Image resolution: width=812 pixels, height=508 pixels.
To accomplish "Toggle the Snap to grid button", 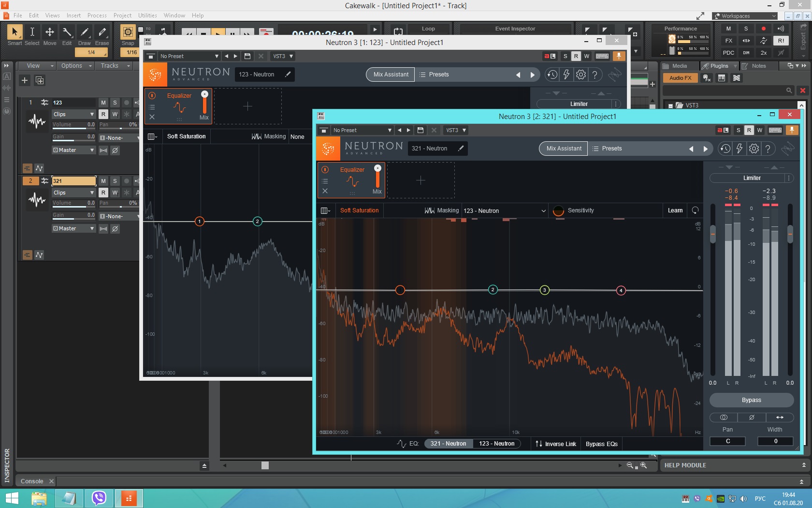I will pyautogui.click(x=128, y=32).
